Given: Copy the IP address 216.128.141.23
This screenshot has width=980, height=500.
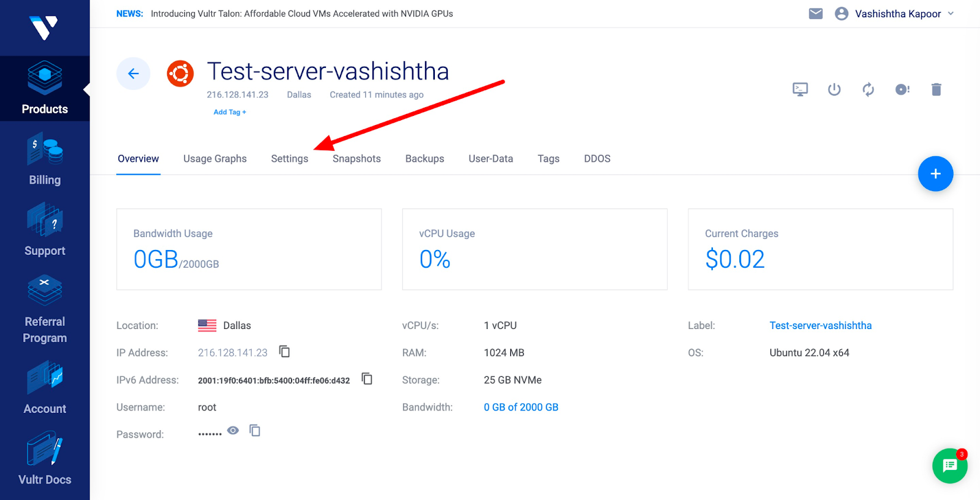Looking at the screenshot, I should 285,351.
